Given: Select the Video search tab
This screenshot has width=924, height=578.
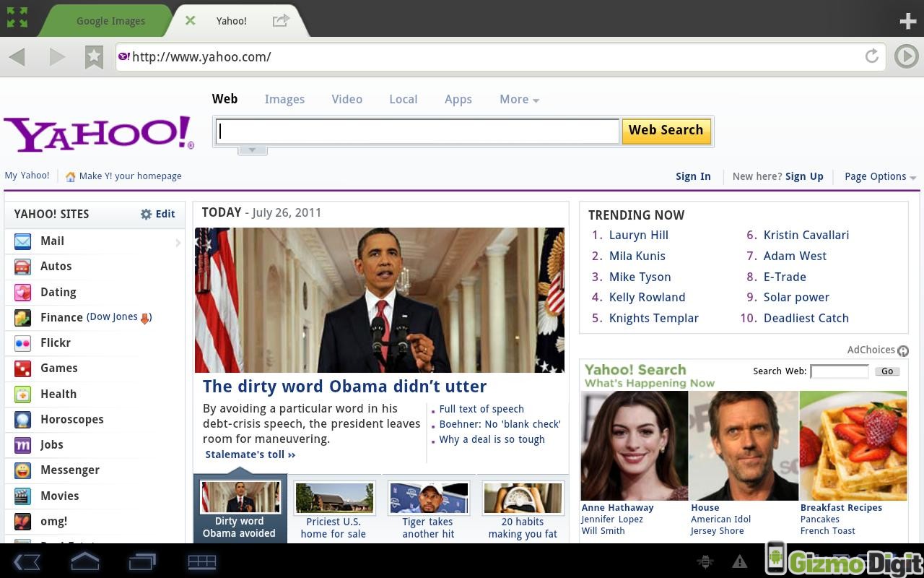Looking at the screenshot, I should (346, 99).
